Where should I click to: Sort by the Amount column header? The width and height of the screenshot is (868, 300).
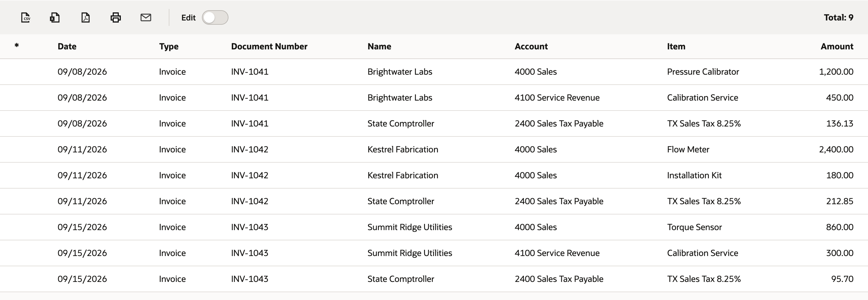[837, 46]
